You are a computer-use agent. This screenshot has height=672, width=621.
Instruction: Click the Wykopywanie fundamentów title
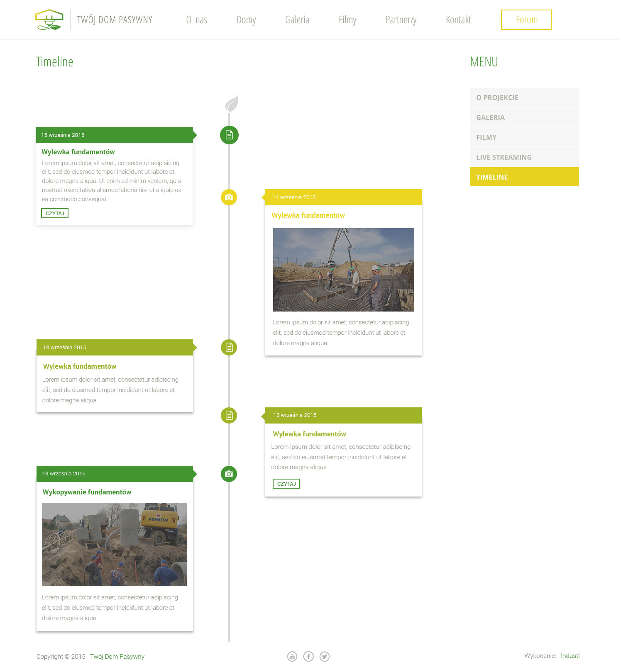click(x=87, y=492)
